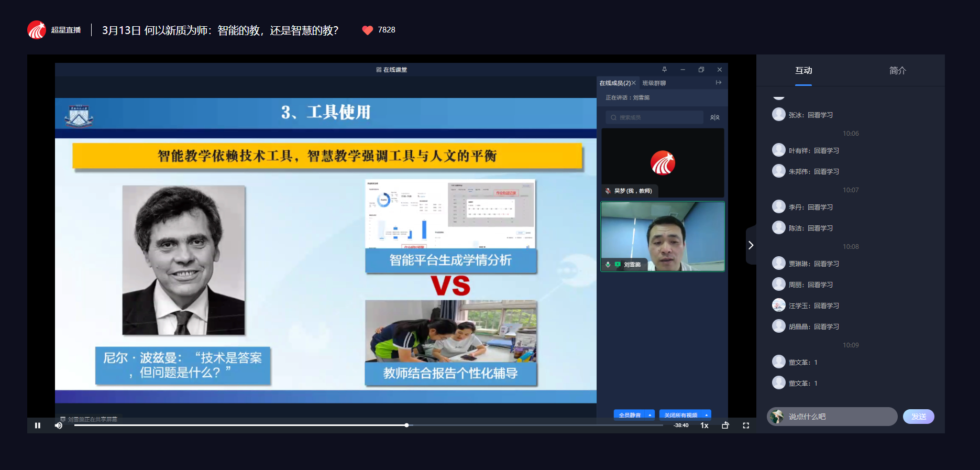Click 胡晶晶's avatar in chat
This screenshot has height=470, width=980.
click(x=779, y=326)
